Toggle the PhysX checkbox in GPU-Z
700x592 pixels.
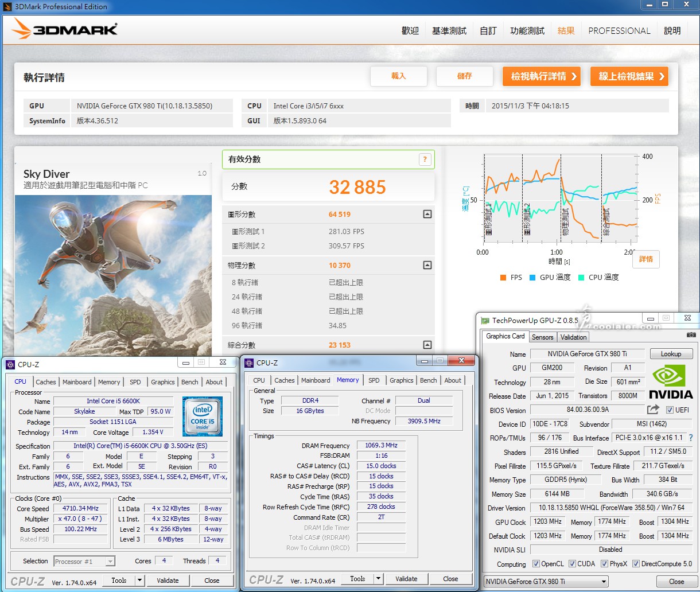coord(604,564)
